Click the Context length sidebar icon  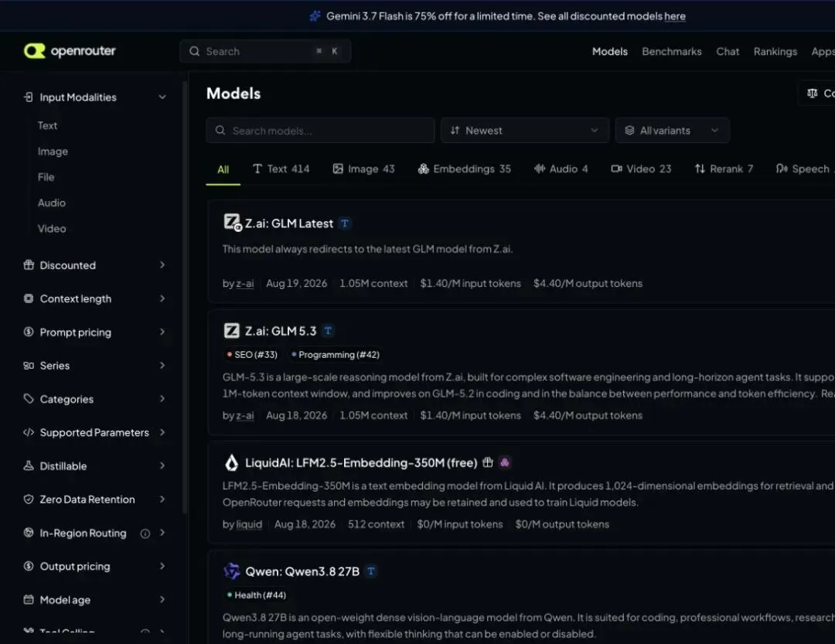29,298
